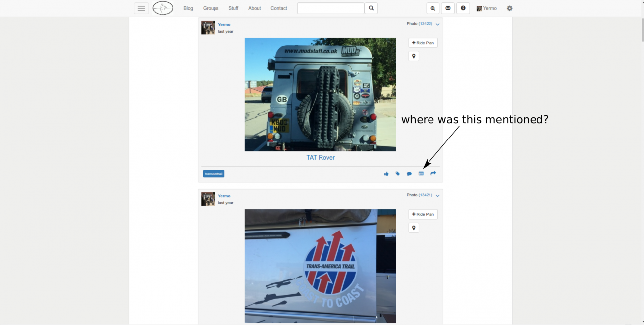The image size is (644, 325).
Task: Open mentions icon on TAT Rover post
Action: [x=421, y=174]
